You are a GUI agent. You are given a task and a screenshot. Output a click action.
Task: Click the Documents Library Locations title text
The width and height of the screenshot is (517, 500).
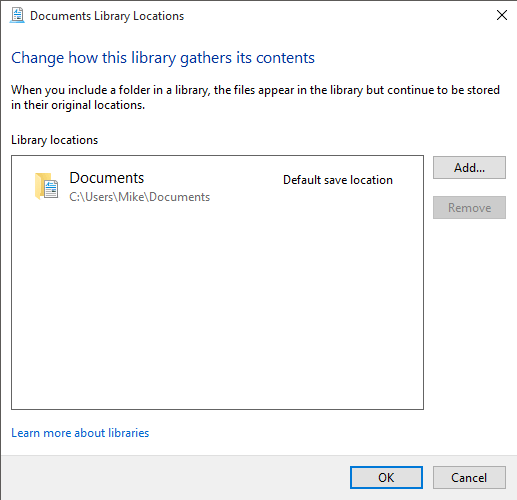pyautogui.click(x=107, y=16)
